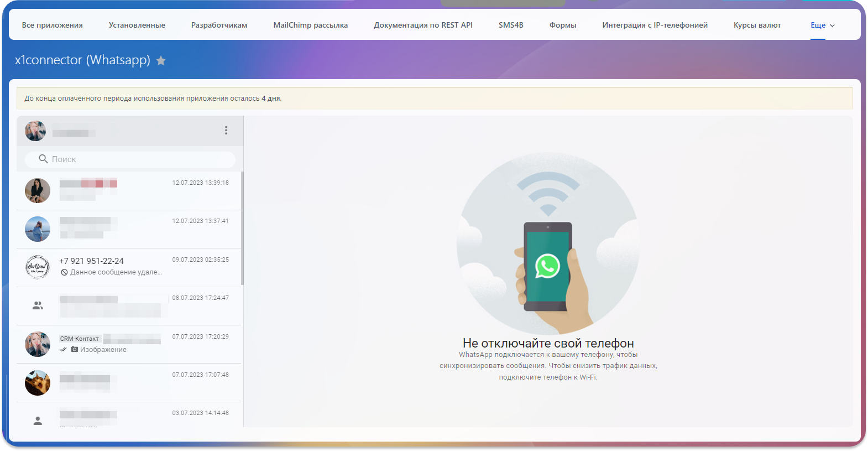The width and height of the screenshot is (868, 451).
Task: Click the 08.07.2023 17:24:47 timestamp
Action: click(x=200, y=298)
